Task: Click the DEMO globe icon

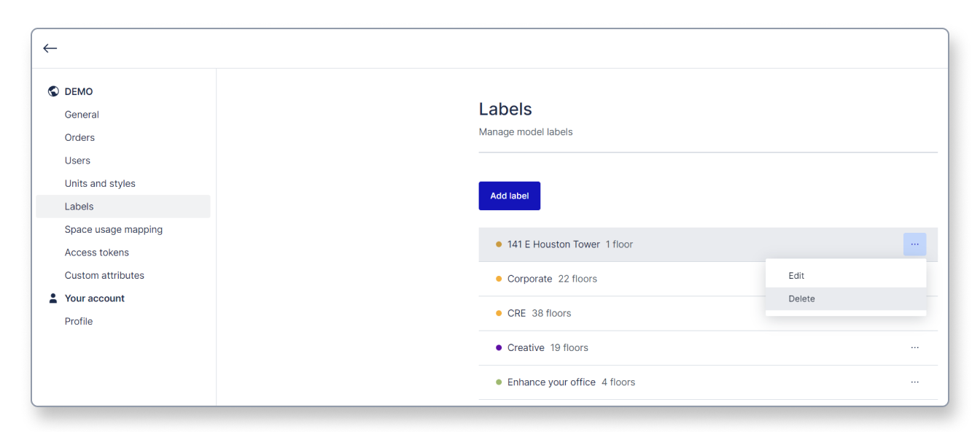Action: click(53, 91)
